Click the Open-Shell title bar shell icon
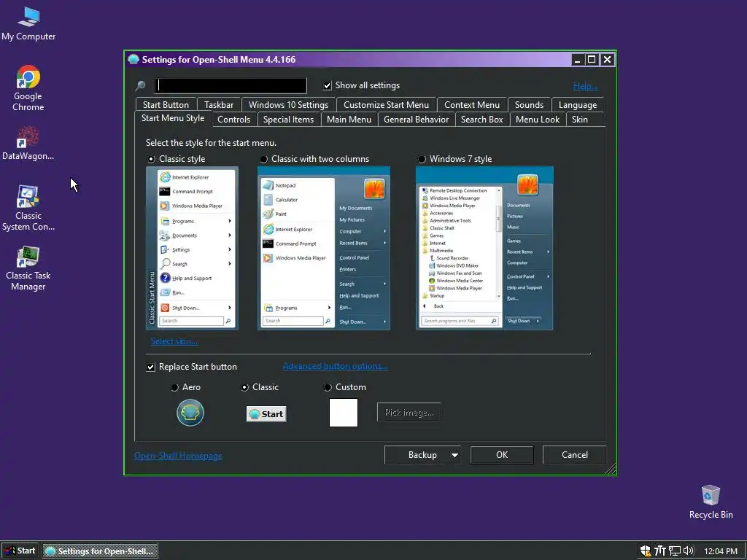Viewport: 747px width, 560px height. point(133,60)
